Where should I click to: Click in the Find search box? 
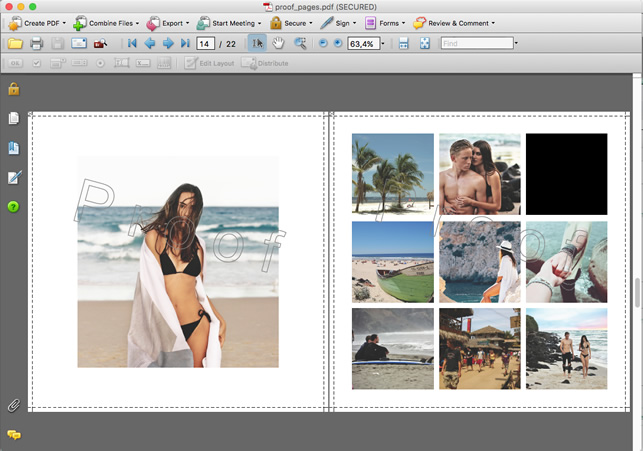477,43
